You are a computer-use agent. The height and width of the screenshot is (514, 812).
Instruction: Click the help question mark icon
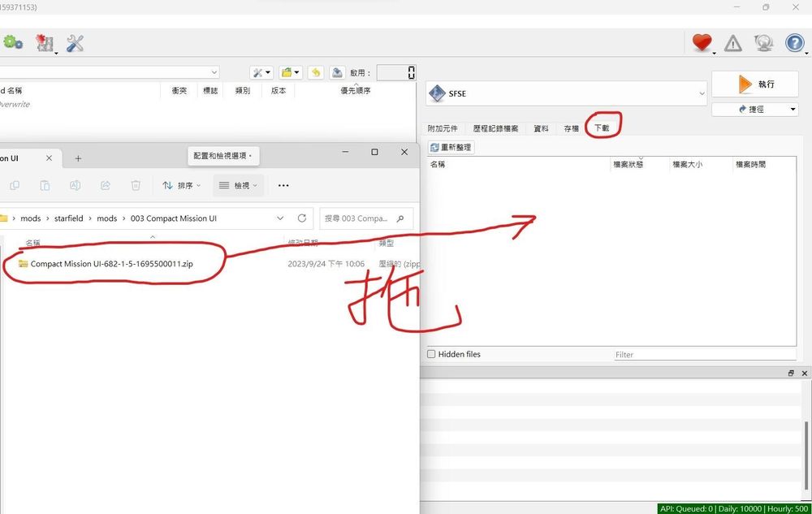794,42
